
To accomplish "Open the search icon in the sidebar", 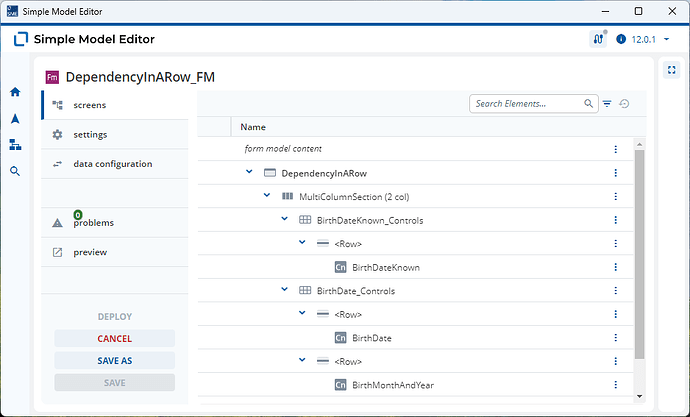I will 15,171.
